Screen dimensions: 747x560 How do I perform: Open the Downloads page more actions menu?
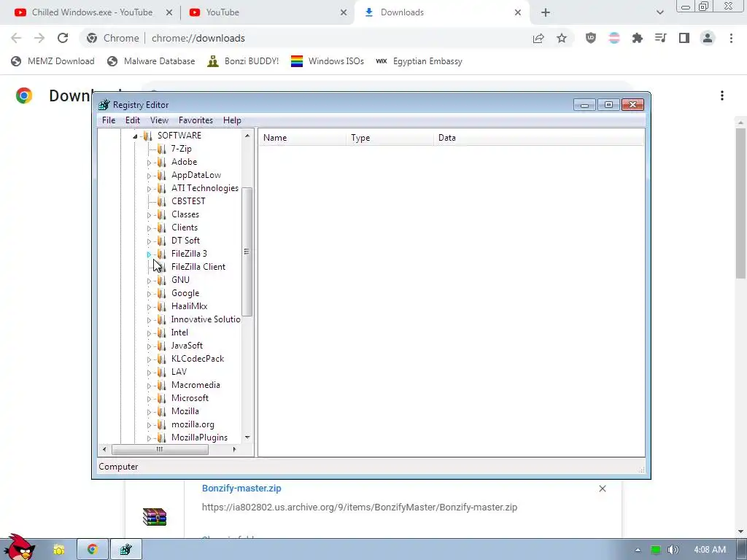tap(722, 96)
